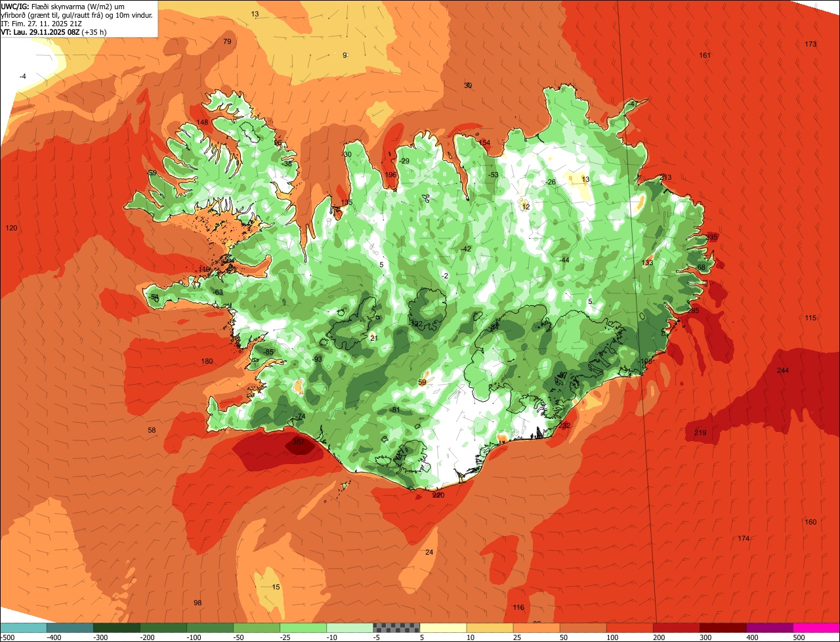
Task: Click the map value '219'
Action: tap(700, 433)
